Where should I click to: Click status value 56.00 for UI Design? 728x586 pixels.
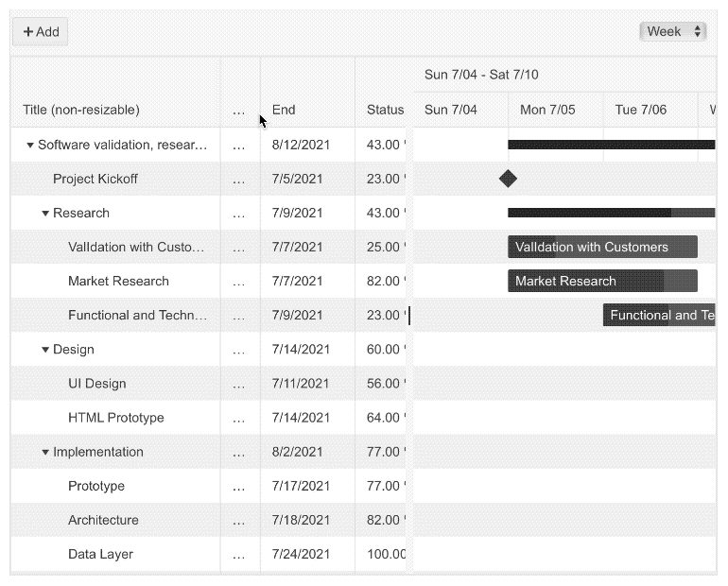[x=381, y=384]
